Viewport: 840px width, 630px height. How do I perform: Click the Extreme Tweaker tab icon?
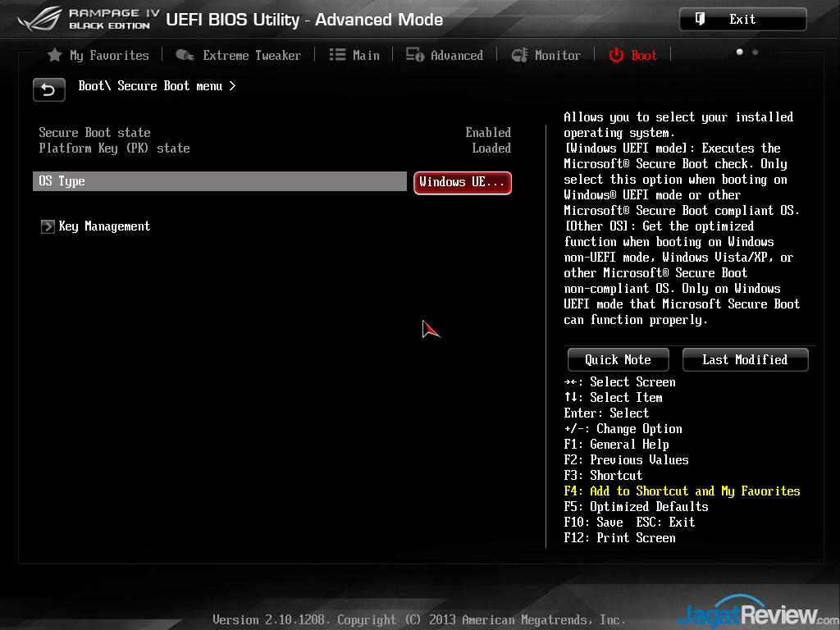(x=185, y=55)
